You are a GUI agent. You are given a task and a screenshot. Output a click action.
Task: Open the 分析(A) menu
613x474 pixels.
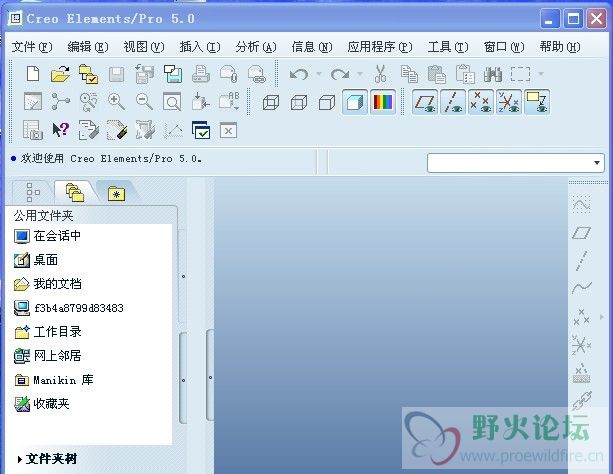tap(256, 47)
